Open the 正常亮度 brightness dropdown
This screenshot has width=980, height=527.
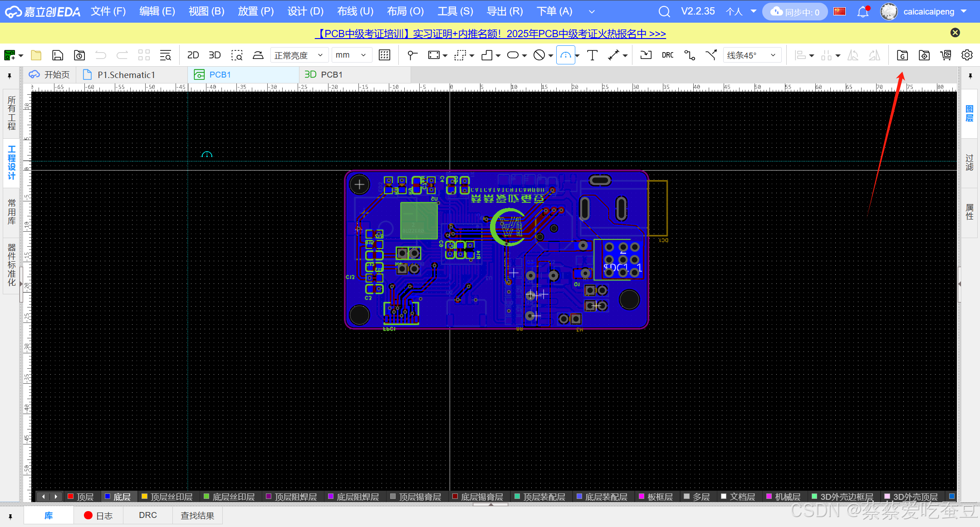(x=299, y=55)
